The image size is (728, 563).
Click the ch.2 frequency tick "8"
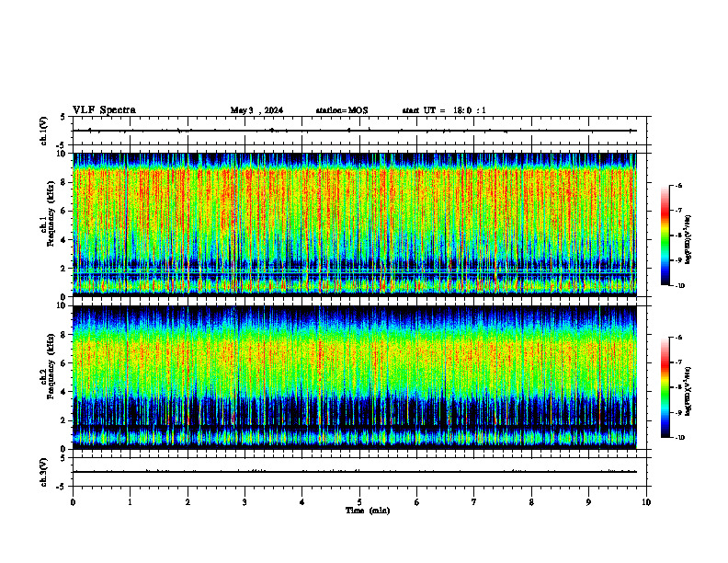tap(63, 335)
